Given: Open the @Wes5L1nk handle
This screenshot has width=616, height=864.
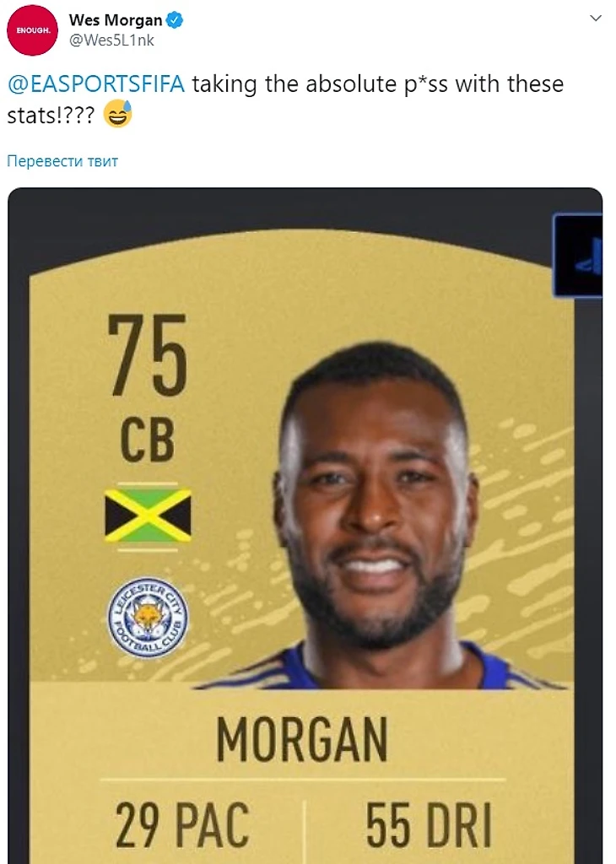Looking at the screenshot, I should (111, 40).
